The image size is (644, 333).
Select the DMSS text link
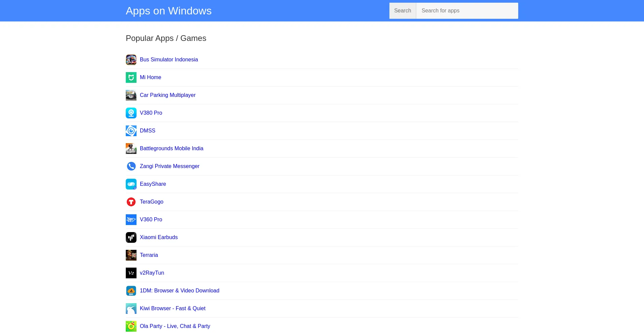(x=148, y=130)
